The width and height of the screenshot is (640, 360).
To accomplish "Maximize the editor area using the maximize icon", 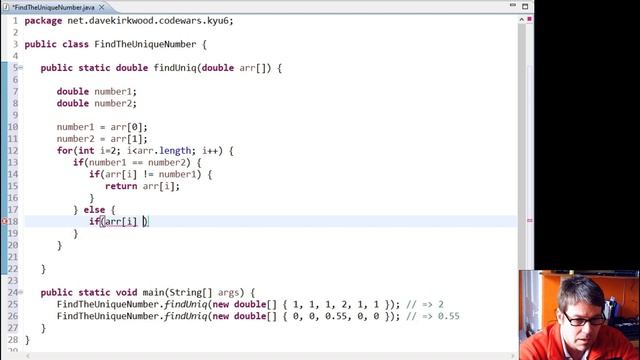I will click(x=525, y=6).
